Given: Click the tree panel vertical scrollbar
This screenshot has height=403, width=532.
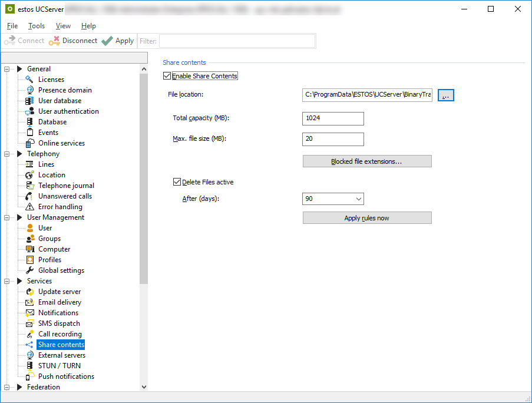Looking at the screenshot, I should tap(144, 177).
